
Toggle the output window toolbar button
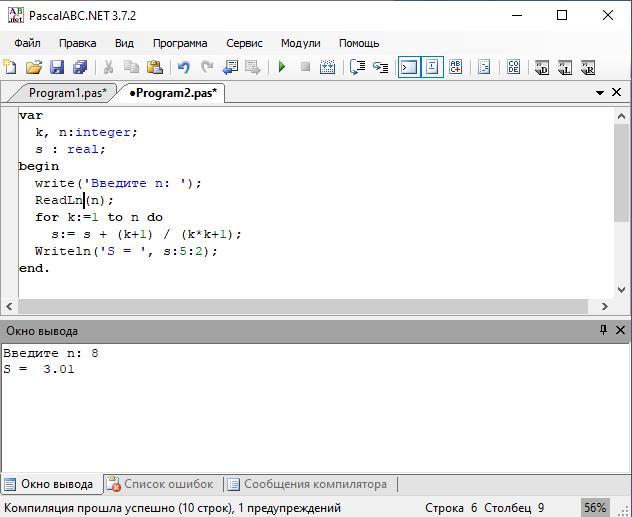[408, 67]
